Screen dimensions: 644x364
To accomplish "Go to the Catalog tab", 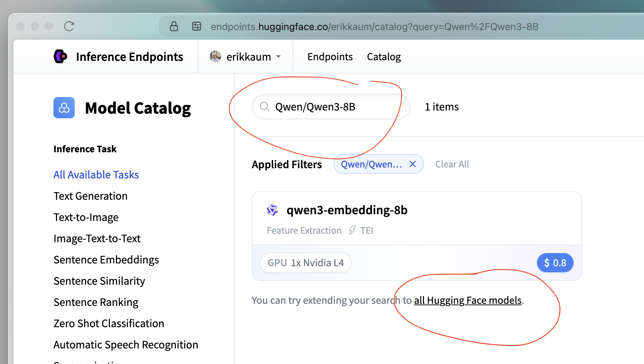I will 384,57.
